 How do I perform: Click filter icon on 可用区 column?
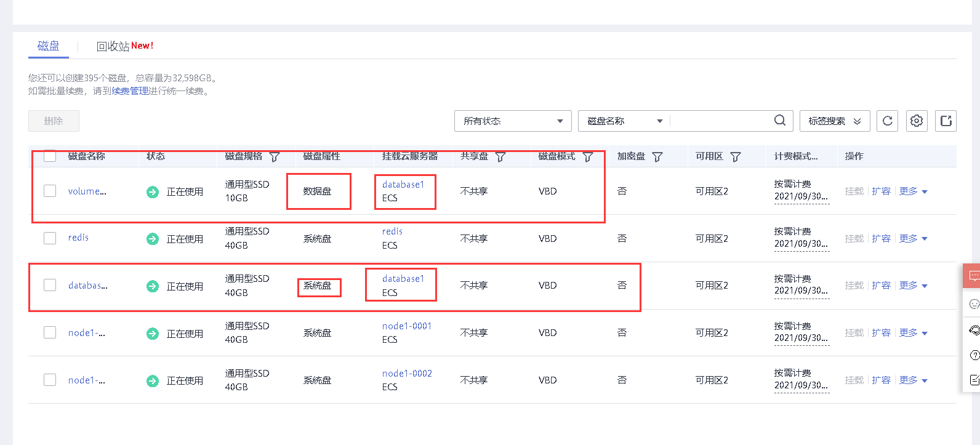point(736,157)
